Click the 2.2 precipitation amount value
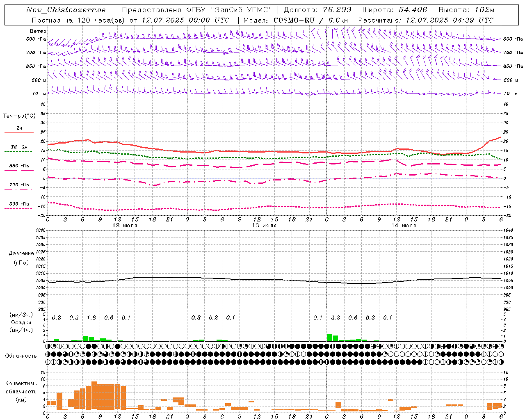 (335, 318)
